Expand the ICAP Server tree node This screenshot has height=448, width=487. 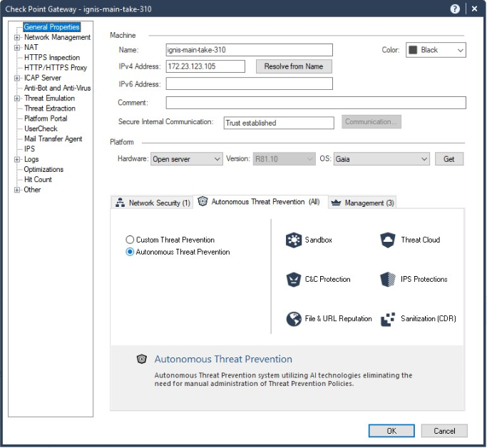[x=17, y=78]
